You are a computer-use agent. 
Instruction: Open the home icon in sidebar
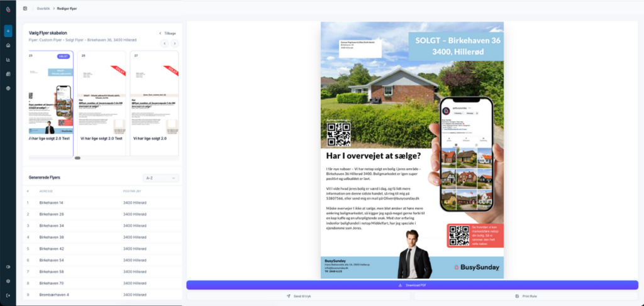pyautogui.click(x=8, y=45)
